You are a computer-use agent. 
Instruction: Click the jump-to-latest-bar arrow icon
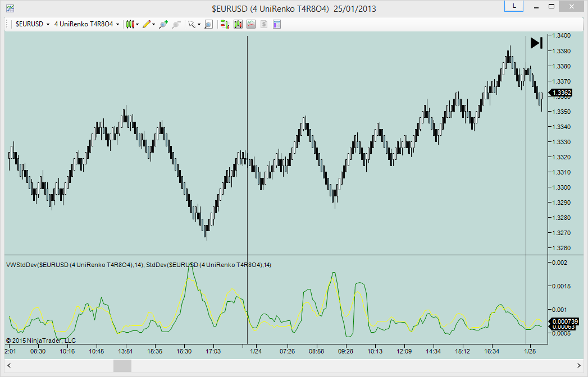pos(537,43)
